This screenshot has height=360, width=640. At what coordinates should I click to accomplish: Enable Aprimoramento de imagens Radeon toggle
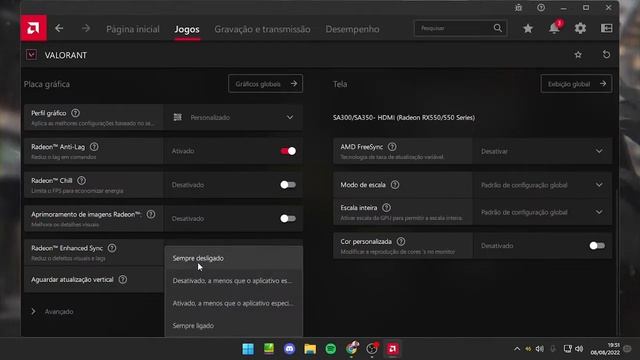coord(288,218)
